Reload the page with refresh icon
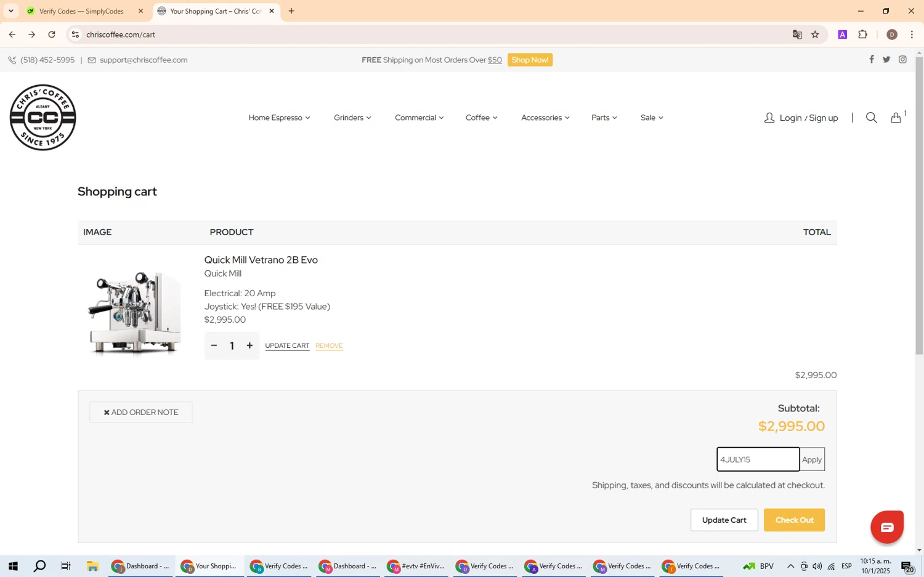 click(52, 34)
